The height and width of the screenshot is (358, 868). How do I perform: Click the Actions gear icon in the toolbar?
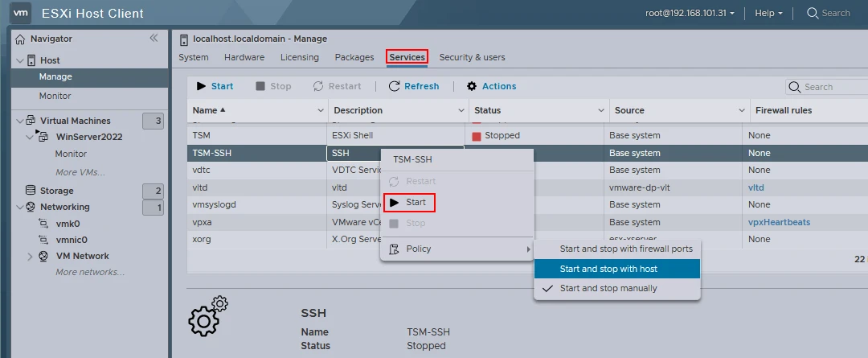point(472,86)
